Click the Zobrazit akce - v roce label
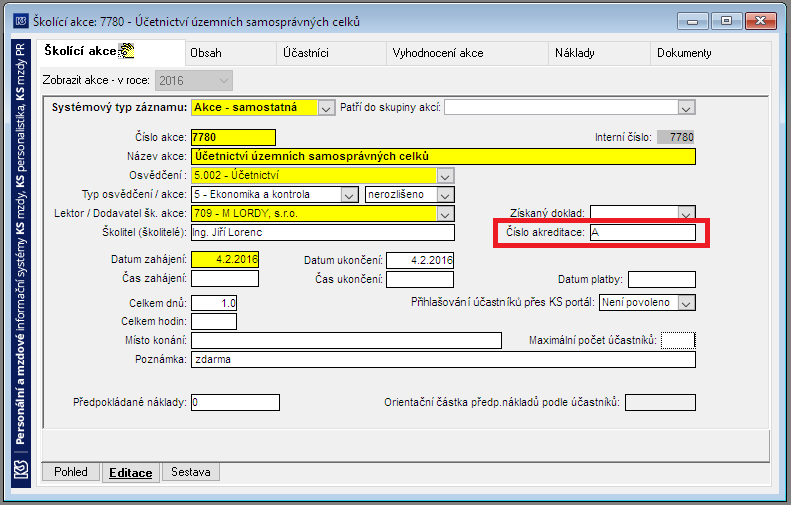This screenshot has width=791, height=505. 96,80
